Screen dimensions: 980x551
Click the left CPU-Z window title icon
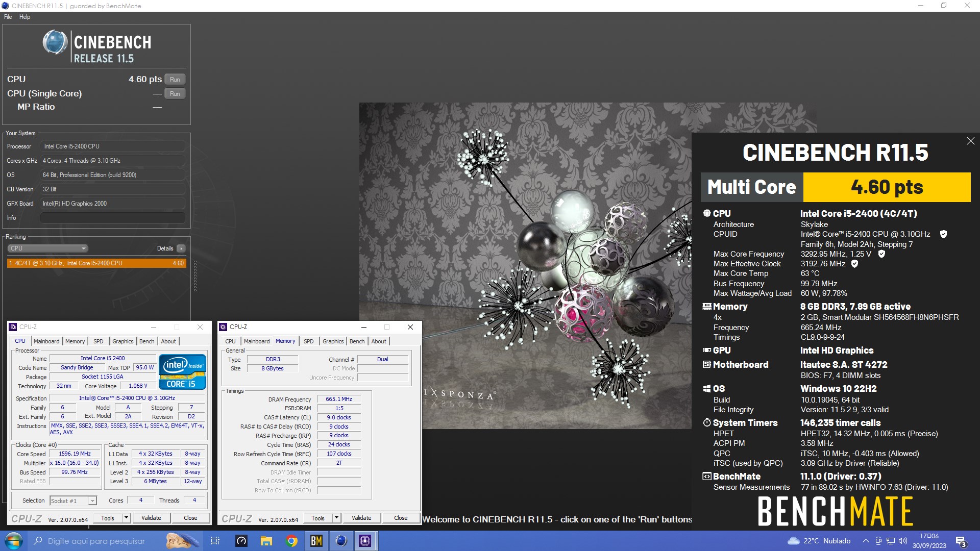(13, 327)
